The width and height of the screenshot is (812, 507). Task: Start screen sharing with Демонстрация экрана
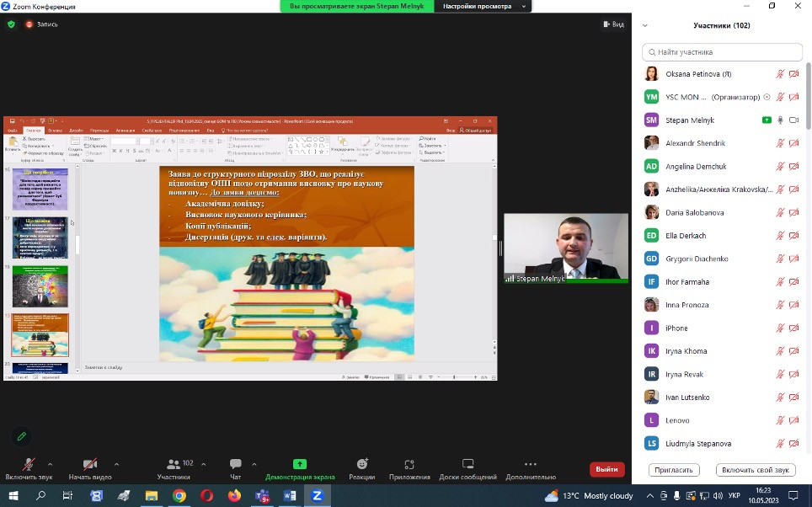tap(300, 469)
